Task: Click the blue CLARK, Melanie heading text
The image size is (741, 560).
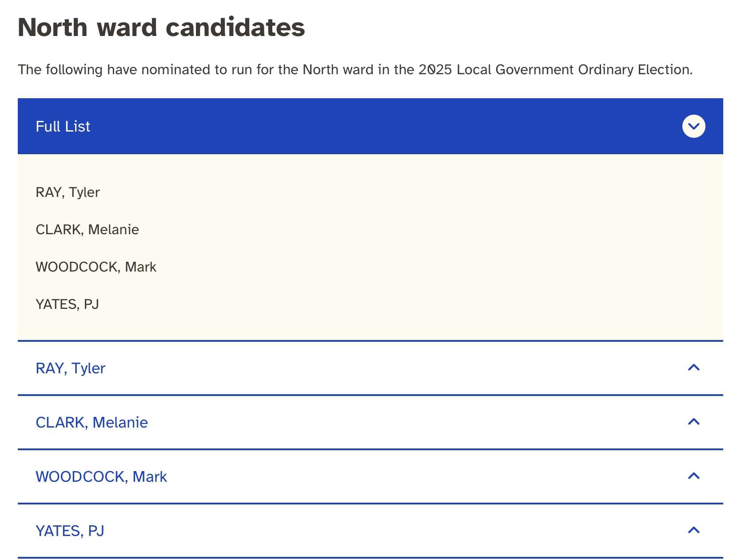Action: (92, 423)
